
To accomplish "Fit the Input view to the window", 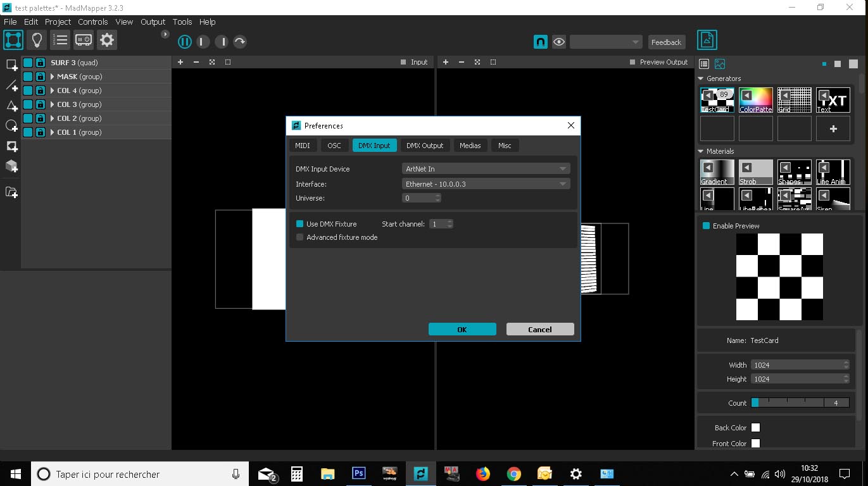I will 212,62.
